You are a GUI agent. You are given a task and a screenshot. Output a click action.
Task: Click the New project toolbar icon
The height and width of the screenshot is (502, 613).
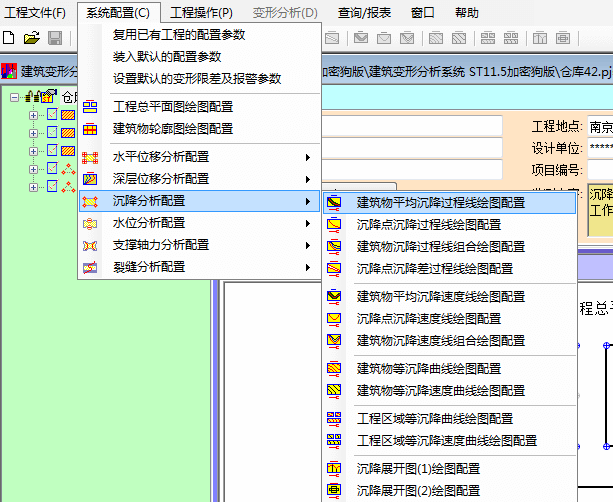(9, 38)
